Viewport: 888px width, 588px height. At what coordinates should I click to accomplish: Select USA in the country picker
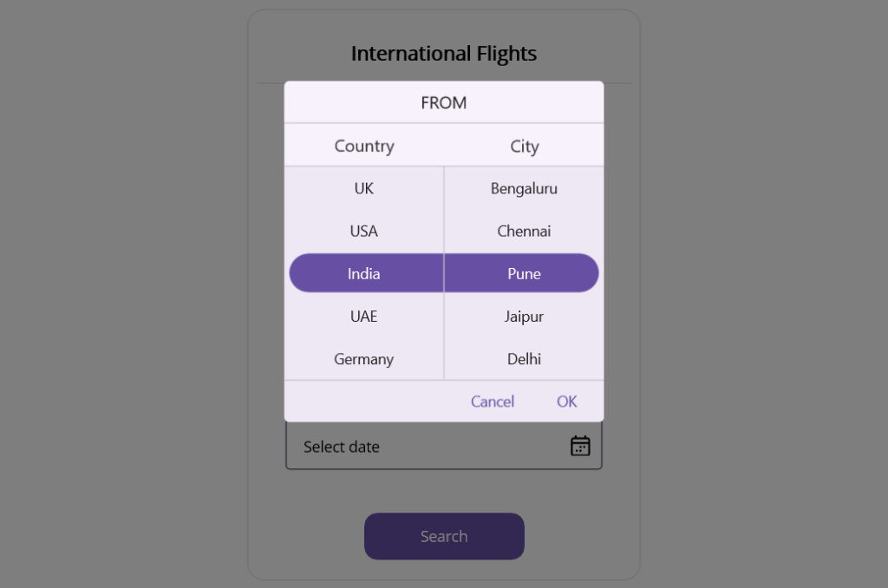[x=363, y=231]
